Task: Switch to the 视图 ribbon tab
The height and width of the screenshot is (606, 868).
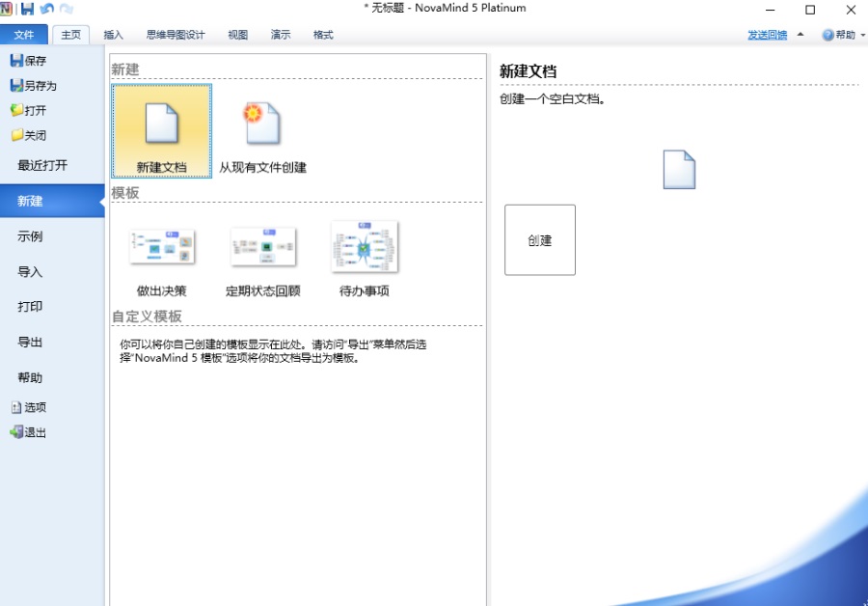Action: point(238,35)
